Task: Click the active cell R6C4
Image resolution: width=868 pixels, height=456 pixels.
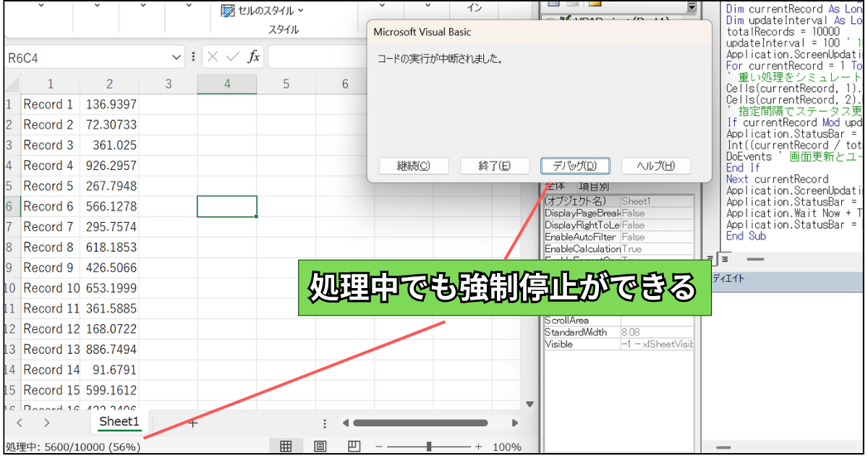Action: click(x=227, y=206)
